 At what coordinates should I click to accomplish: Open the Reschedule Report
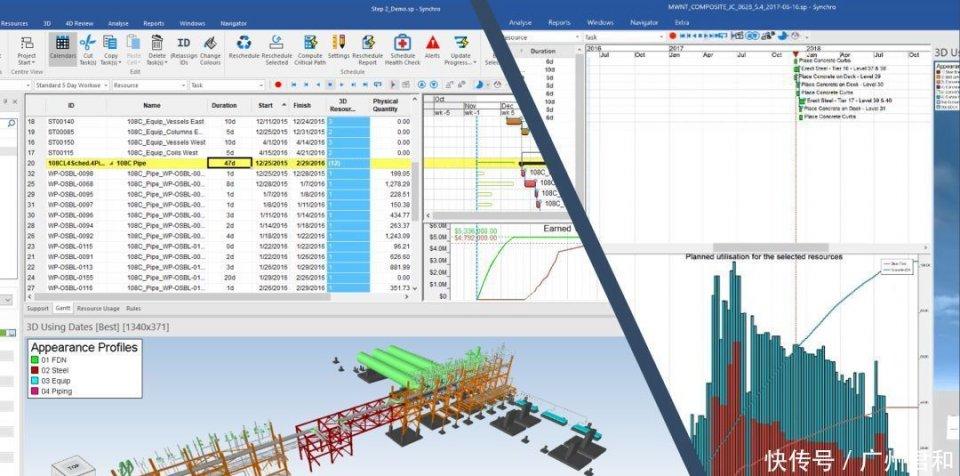(368, 43)
